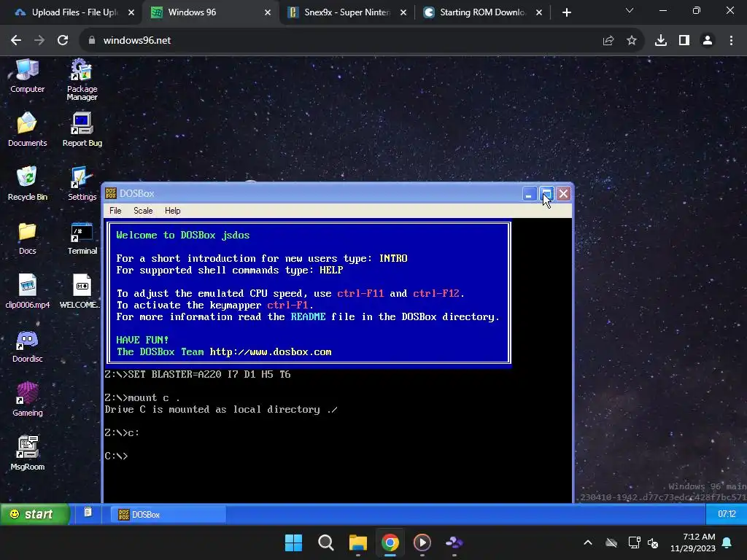747x560 pixels.
Task: Open the Scale menu in DOSBox
Action: click(143, 211)
